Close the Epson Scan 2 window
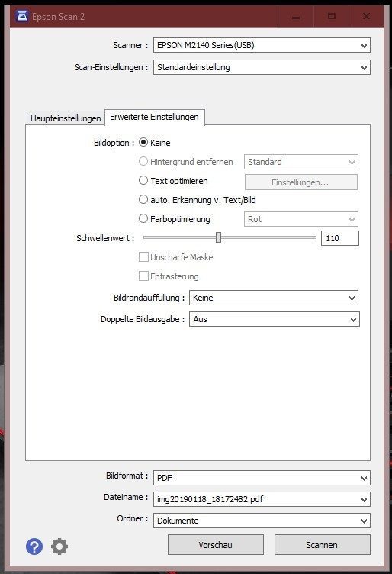 pyautogui.click(x=366, y=17)
